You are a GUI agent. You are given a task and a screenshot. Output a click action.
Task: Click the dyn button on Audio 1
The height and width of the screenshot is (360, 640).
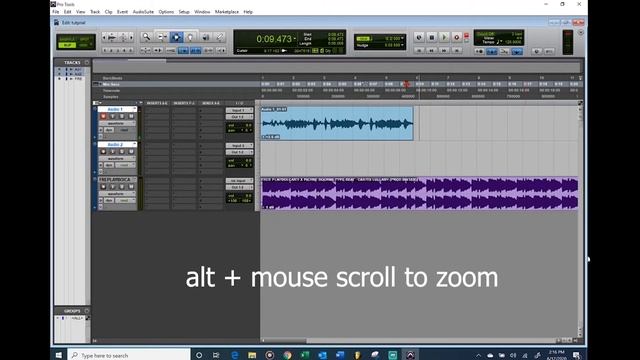point(109,130)
